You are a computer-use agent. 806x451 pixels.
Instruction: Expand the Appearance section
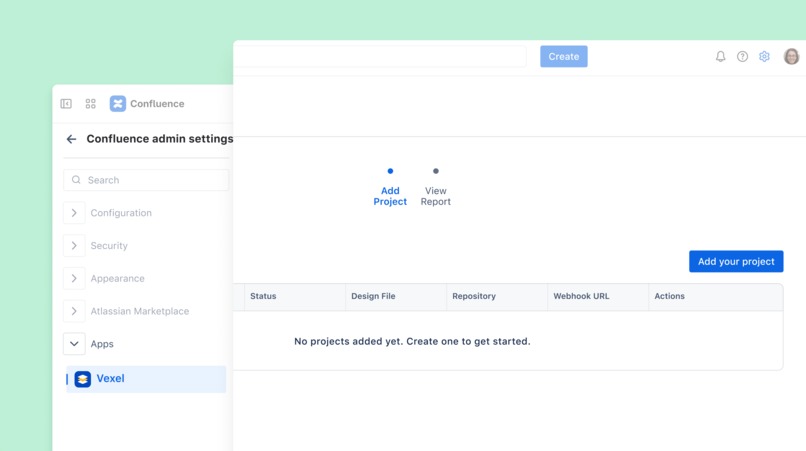point(74,278)
